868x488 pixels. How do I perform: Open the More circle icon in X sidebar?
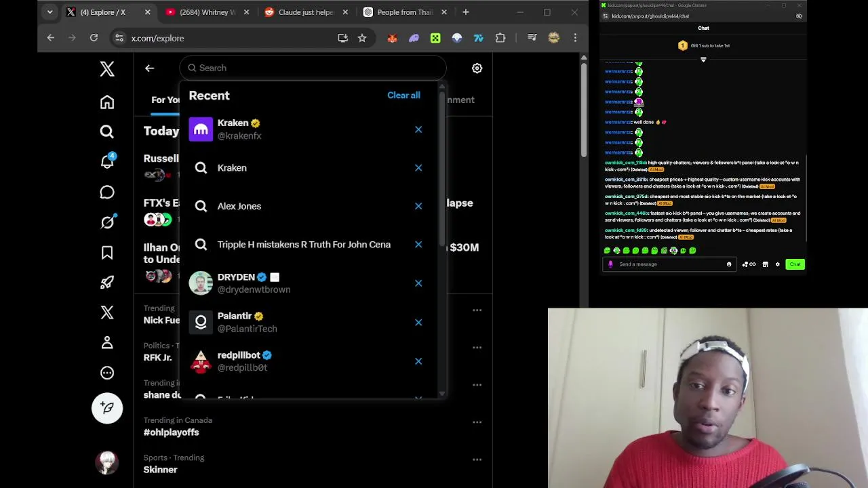pyautogui.click(x=107, y=373)
